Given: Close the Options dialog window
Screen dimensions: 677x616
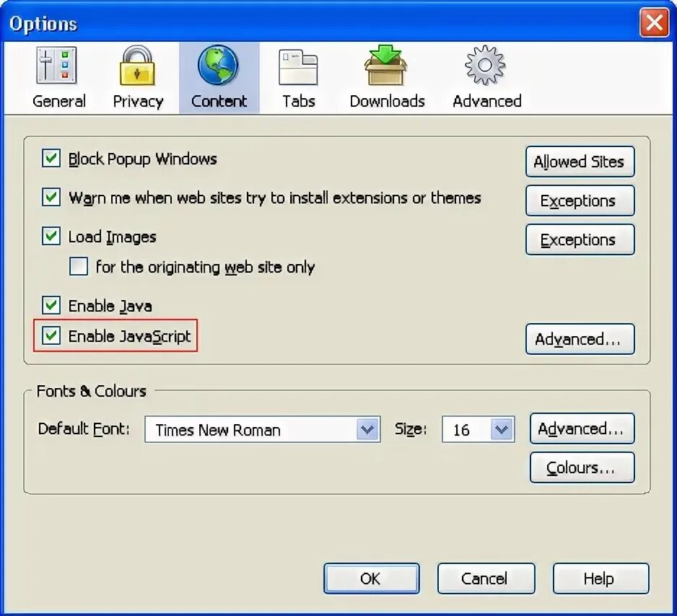Looking at the screenshot, I should pyautogui.click(x=654, y=22).
